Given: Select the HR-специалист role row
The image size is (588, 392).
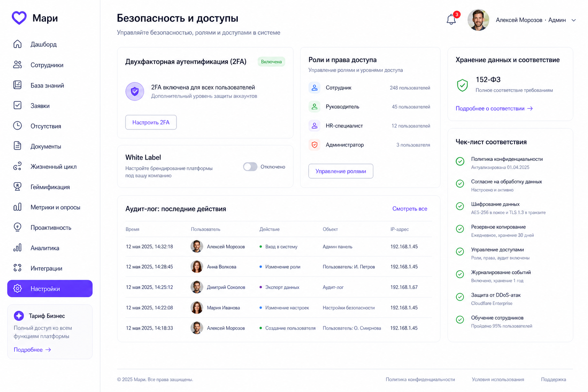Looking at the screenshot, I should [x=369, y=126].
